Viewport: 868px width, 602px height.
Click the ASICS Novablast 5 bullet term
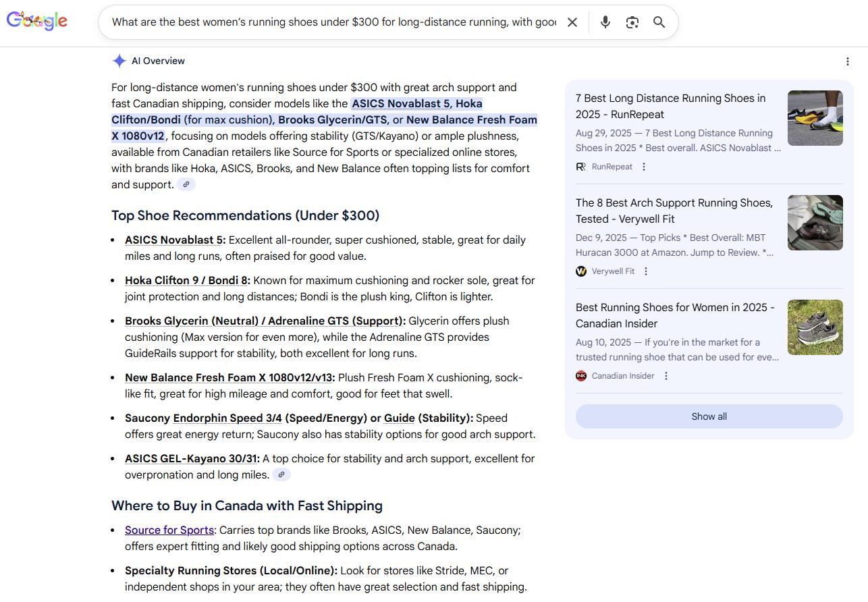(x=175, y=240)
